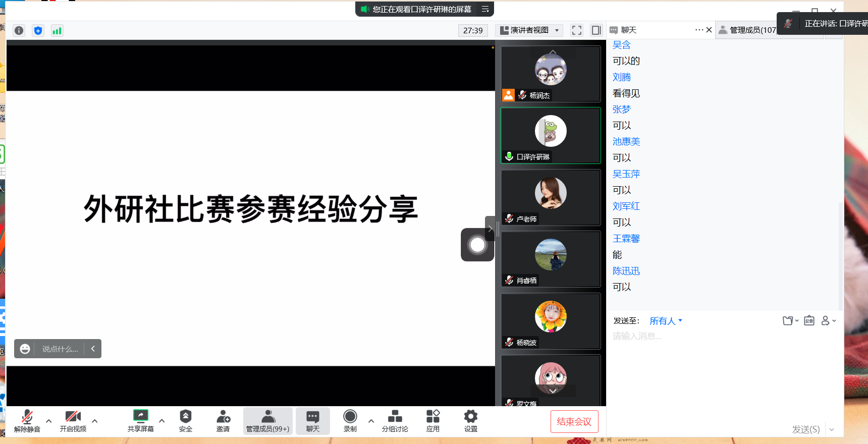Viewport: 868px width, 444px height.
Task: Open the 邀请 invite dialog
Action: pyautogui.click(x=223, y=421)
